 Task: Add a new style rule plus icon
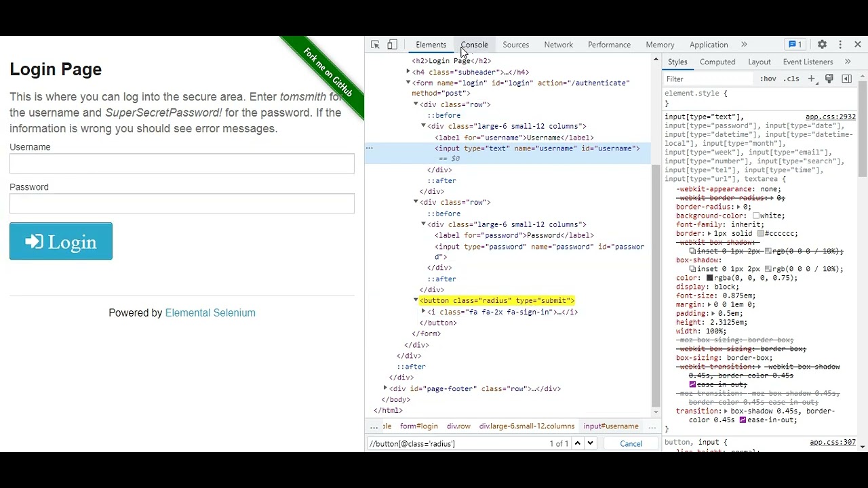pyautogui.click(x=811, y=79)
